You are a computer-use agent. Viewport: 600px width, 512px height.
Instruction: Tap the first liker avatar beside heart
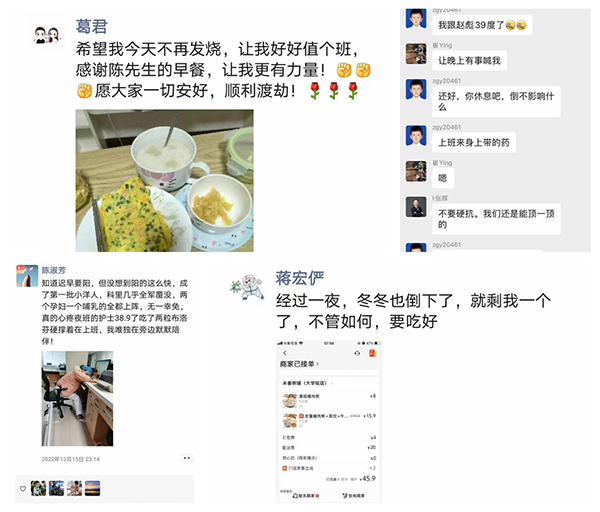[x=38, y=488]
